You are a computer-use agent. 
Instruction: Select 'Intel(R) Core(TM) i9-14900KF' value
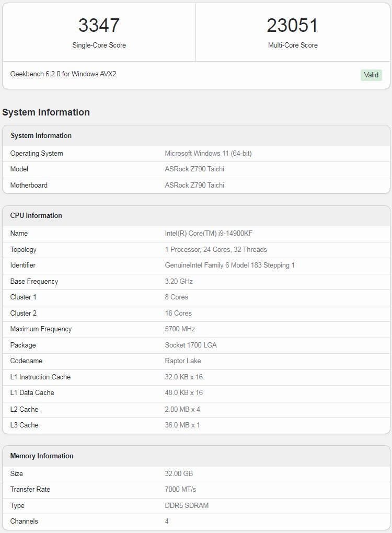[209, 233]
